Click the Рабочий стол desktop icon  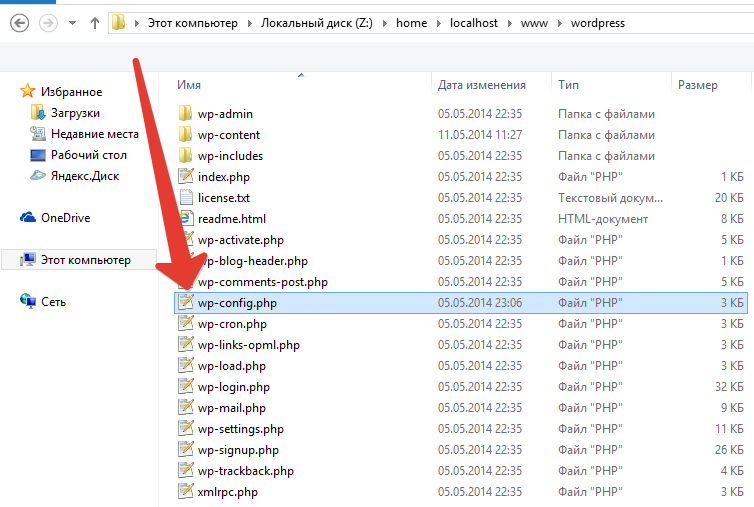(38, 155)
